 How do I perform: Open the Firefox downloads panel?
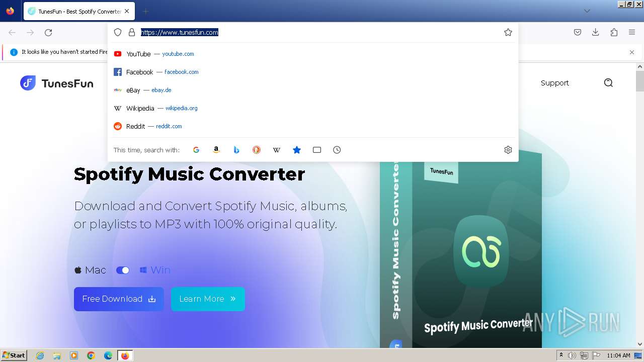(x=596, y=32)
